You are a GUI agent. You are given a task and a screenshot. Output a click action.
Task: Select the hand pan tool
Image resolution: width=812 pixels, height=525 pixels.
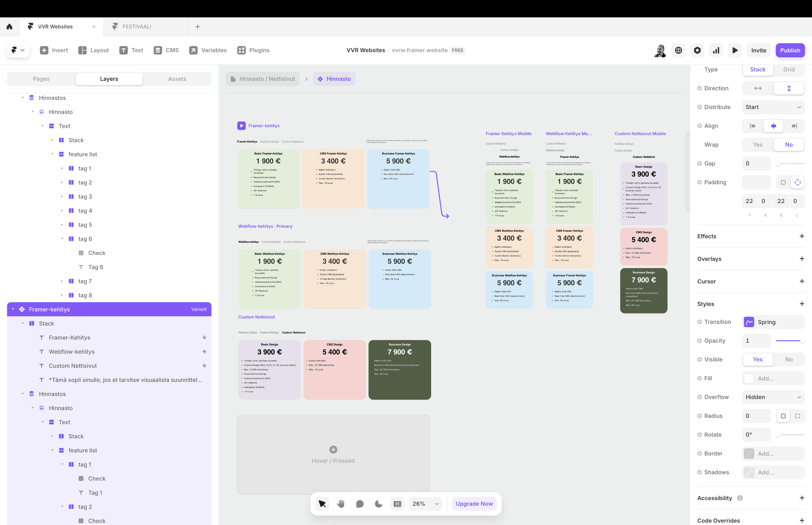pos(341,504)
